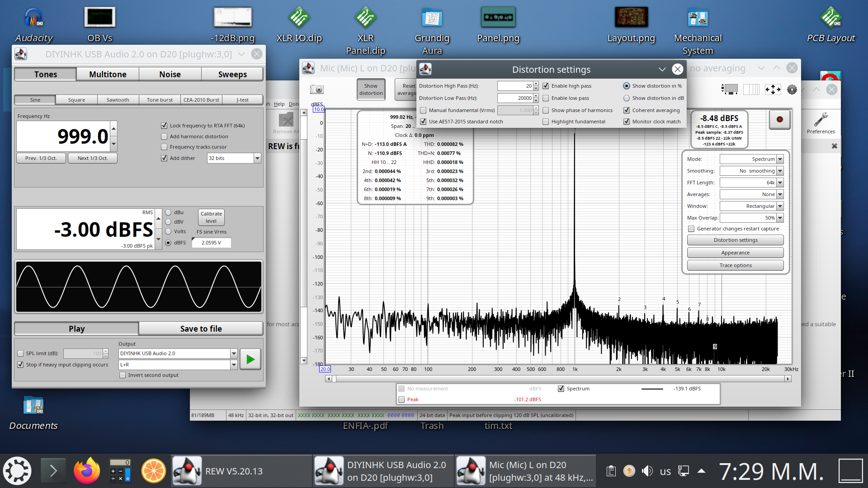Open Documents folder on desktop
This screenshot has height=488, width=868.
pyautogui.click(x=33, y=412)
